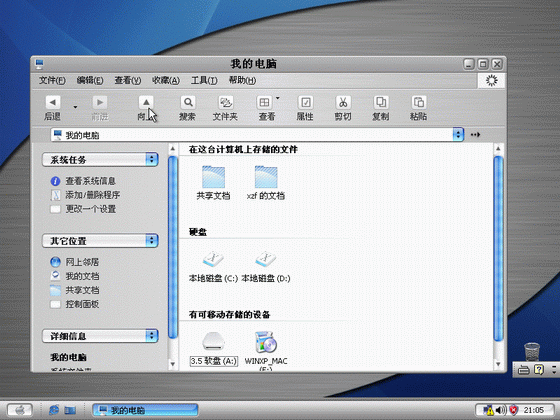Click the network warning tray icon

coord(488,410)
